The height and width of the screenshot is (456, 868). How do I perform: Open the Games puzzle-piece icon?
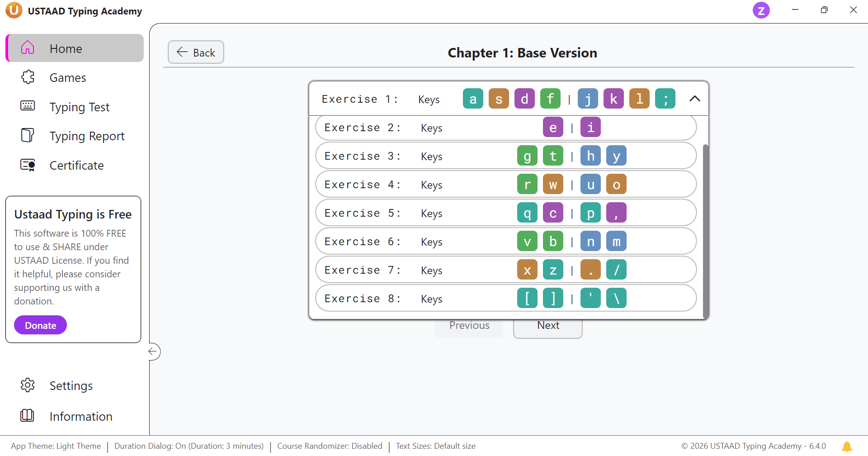click(x=28, y=77)
